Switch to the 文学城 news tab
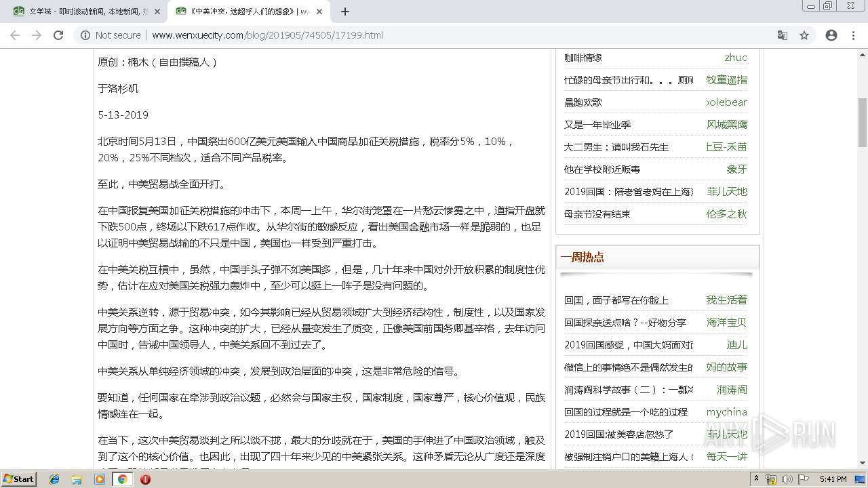Image resolution: width=868 pixels, height=488 pixels. pyautogui.click(x=85, y=12)
